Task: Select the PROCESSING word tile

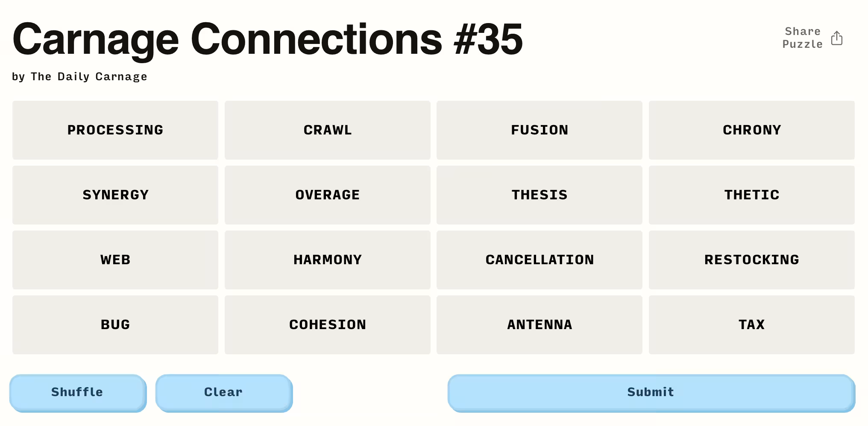Action: 115,130
